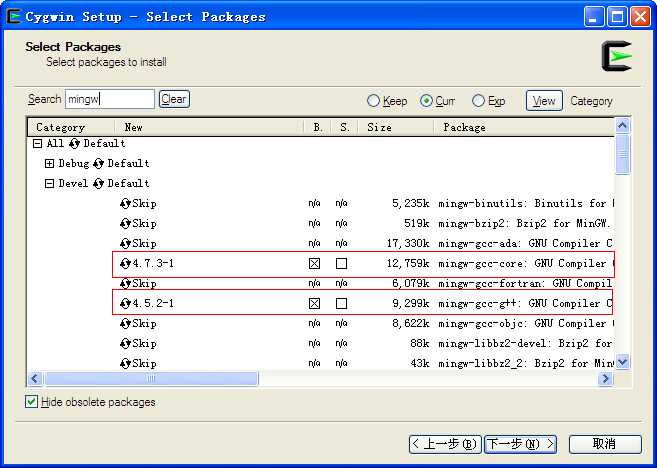Collapse the Devel category
657x468 pixels.
(49, 184)
